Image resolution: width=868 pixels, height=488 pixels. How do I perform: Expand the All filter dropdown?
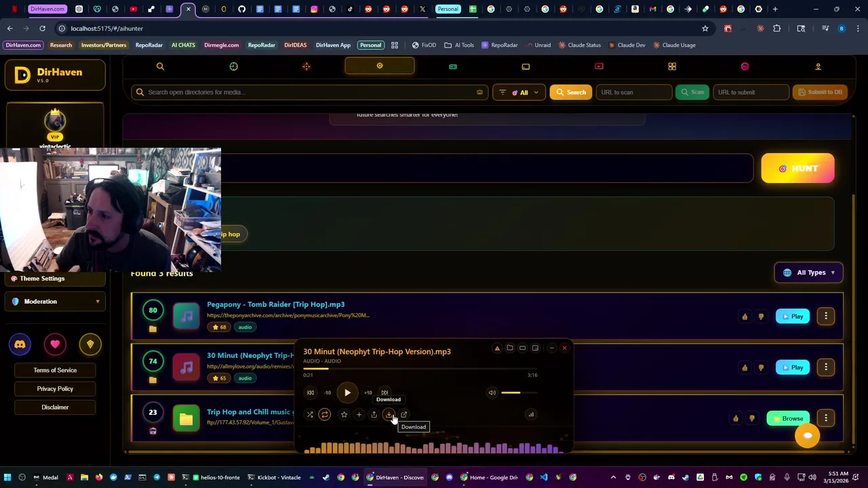(519, 92)
